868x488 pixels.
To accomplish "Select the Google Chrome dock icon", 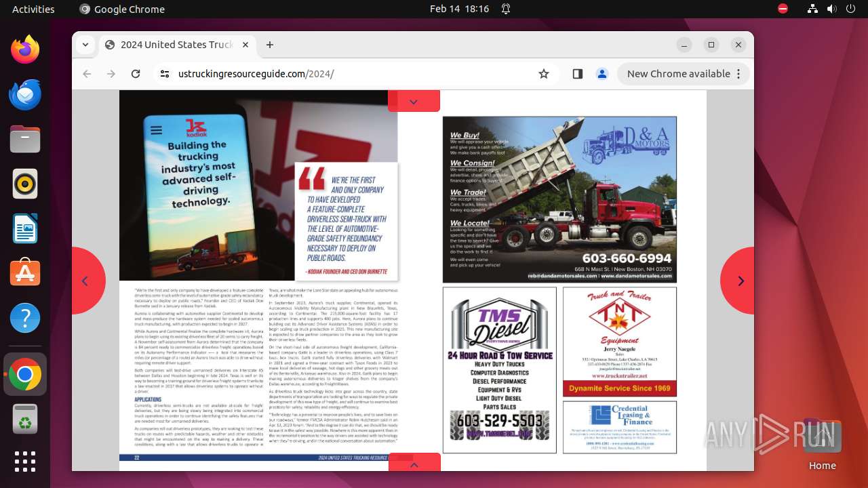I will [x=25, y=374].
